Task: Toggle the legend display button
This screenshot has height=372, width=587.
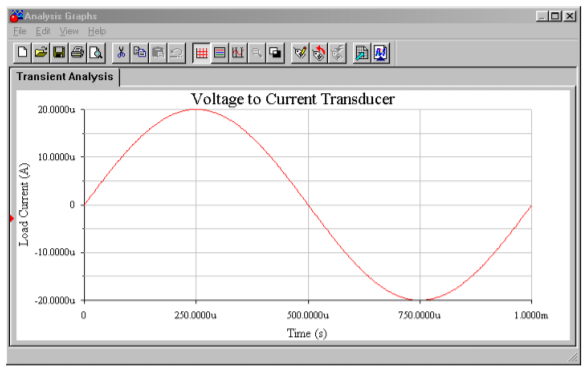Action: (220, 52)
